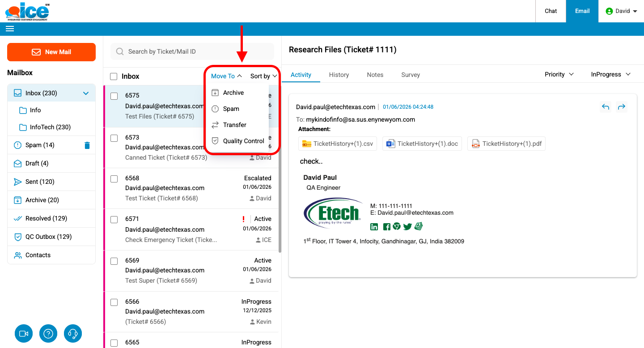Open TicketHistory+(1).pdf attachment
Viewport: 644px width, 348px height.
pos(506,144)
